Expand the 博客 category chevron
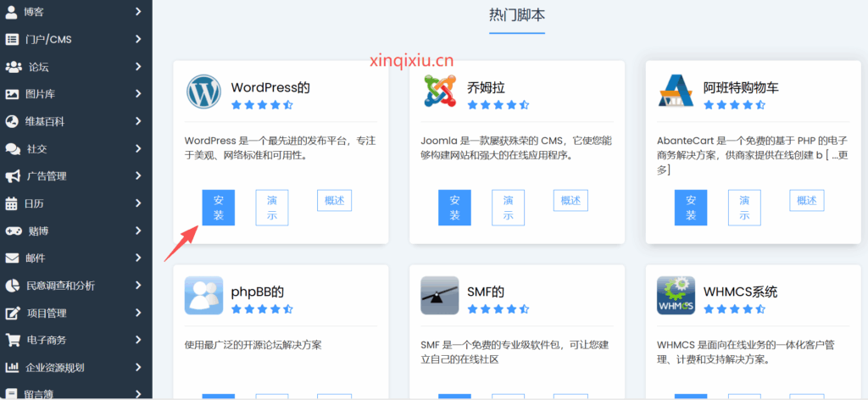 click(138, 12)
